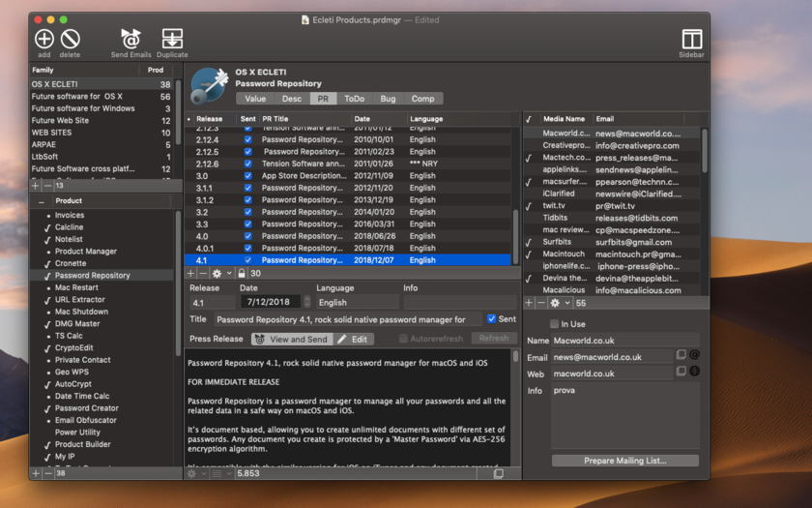Click the Prepare Mailing List button
This screenshot has width=812, height=508.
pyautogui.click(x=624, y=461)
